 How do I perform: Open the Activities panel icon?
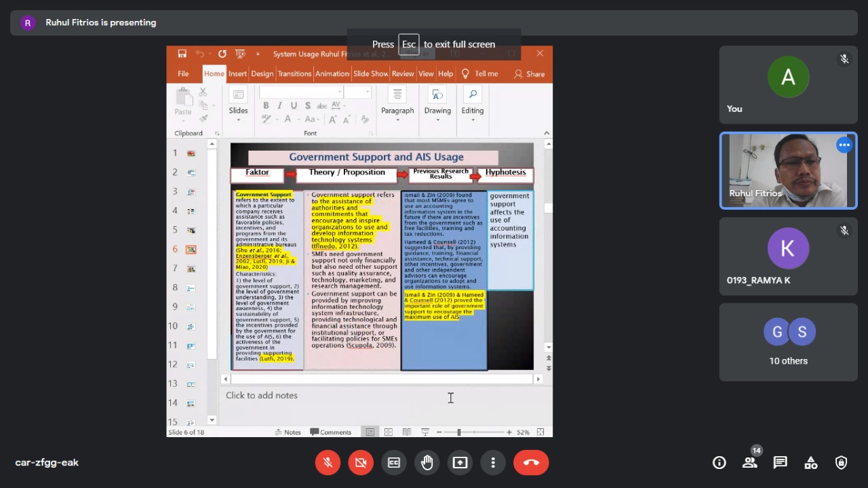tap(811, 463)
